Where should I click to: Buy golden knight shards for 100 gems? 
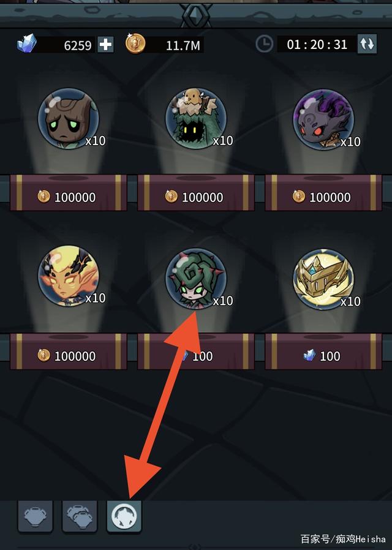coord(323,352)
